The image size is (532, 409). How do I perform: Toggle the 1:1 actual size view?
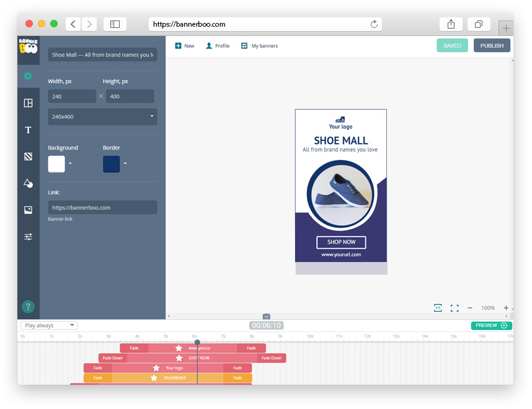438,308
